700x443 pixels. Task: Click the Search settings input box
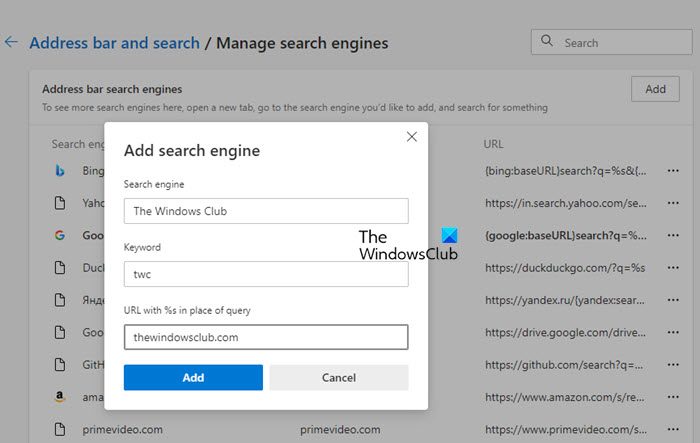pos(611,42)
